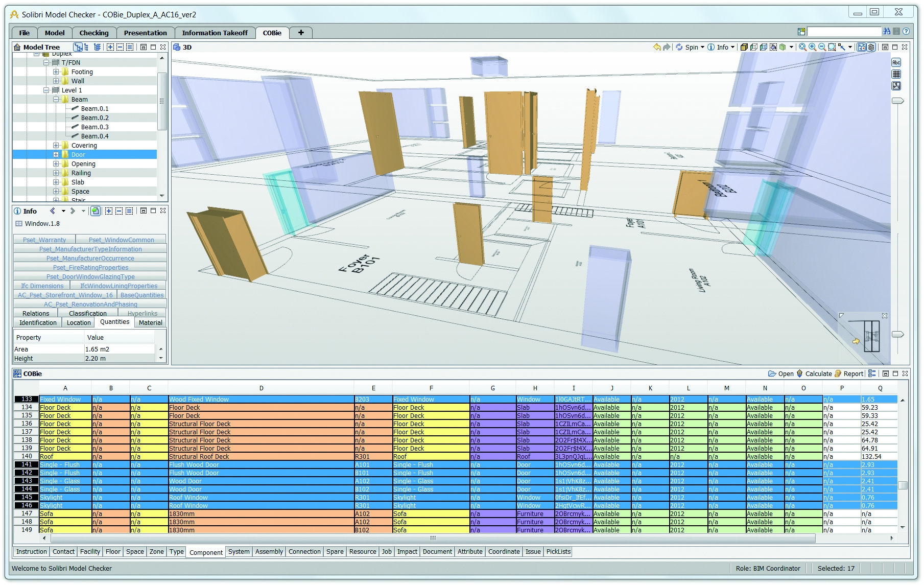
Task: Click the forward arrow in Info panel
Action: 73,211
